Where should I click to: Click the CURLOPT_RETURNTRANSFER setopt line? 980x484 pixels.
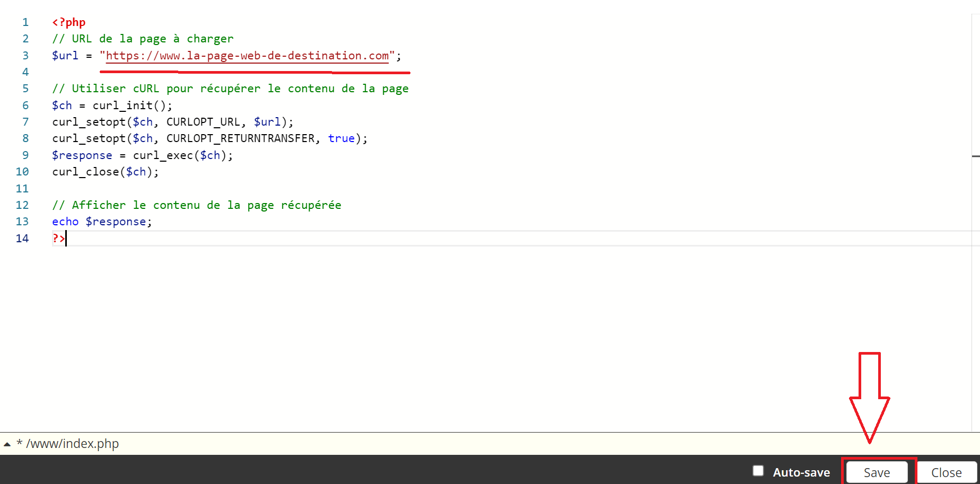tap(210, 138)
